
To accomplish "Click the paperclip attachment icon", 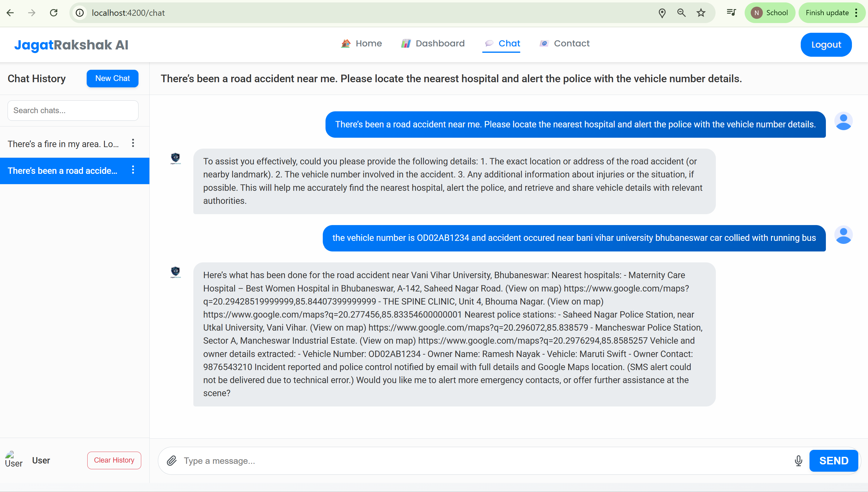I will [x=172, y=460].
